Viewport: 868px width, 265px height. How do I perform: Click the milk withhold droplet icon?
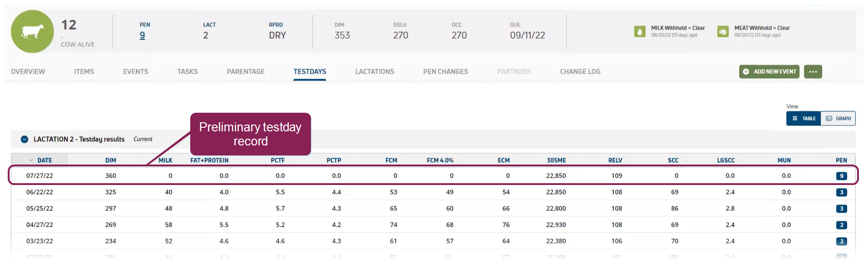[x=640, y=31]
